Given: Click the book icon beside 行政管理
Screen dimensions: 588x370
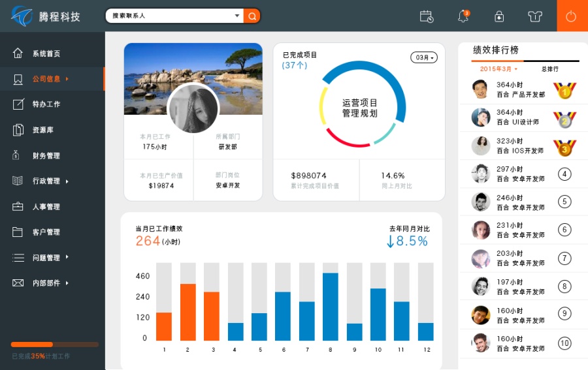Looking at the screenshot, I should pyautogui.click(x=17, y=181).
